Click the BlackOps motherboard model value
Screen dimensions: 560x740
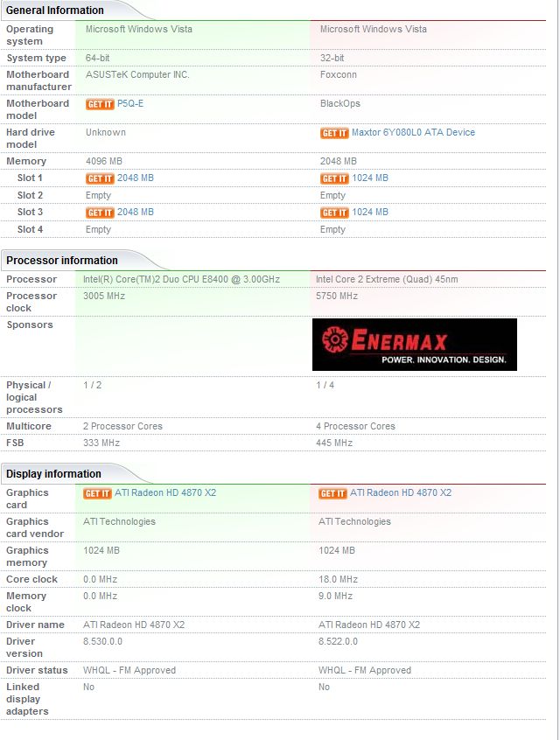(340, 103)
